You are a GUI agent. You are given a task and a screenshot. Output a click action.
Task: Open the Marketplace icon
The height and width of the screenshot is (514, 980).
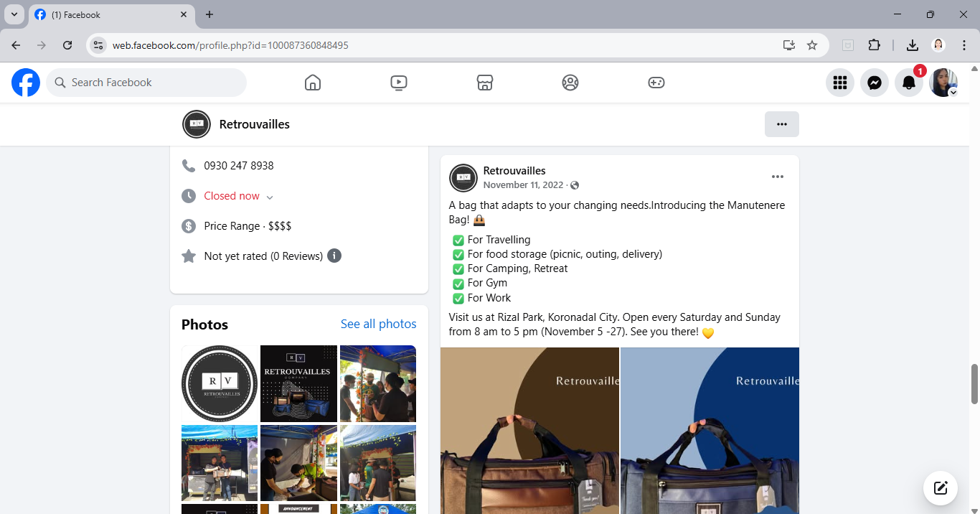(485, 83)
